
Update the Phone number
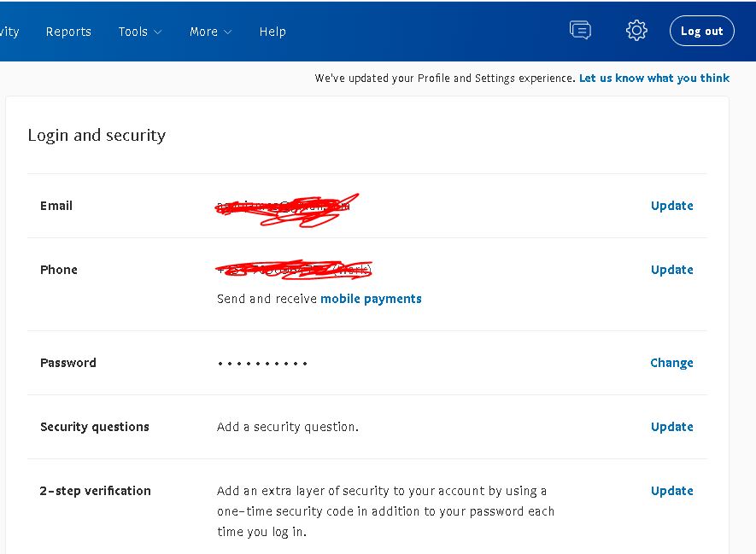click(671, 269)
